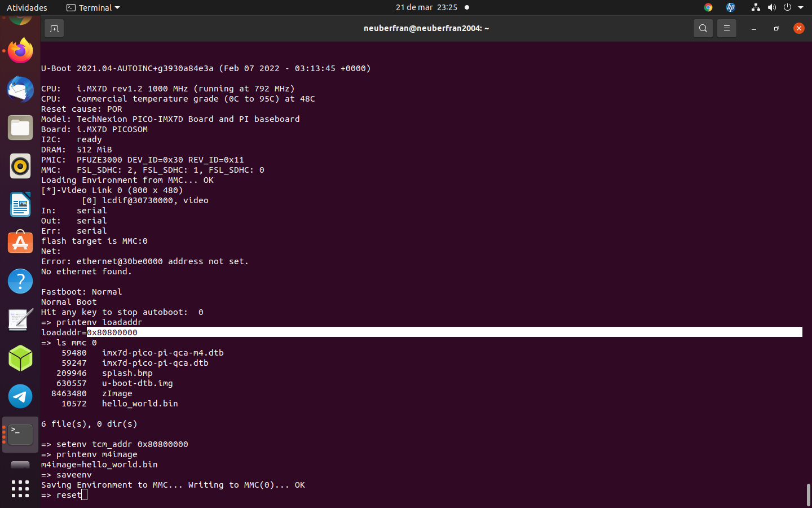Click the U-Boot 2021.04 version line

click(x=206, y=68)
